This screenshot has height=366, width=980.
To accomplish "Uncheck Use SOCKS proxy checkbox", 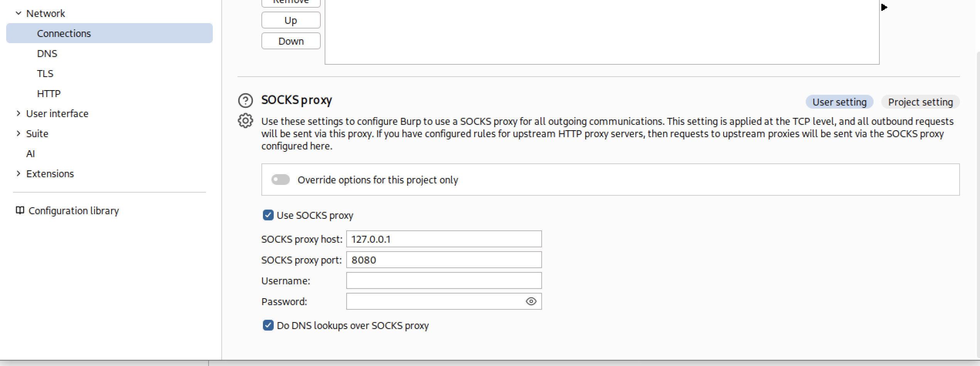I will coord(268,215).
